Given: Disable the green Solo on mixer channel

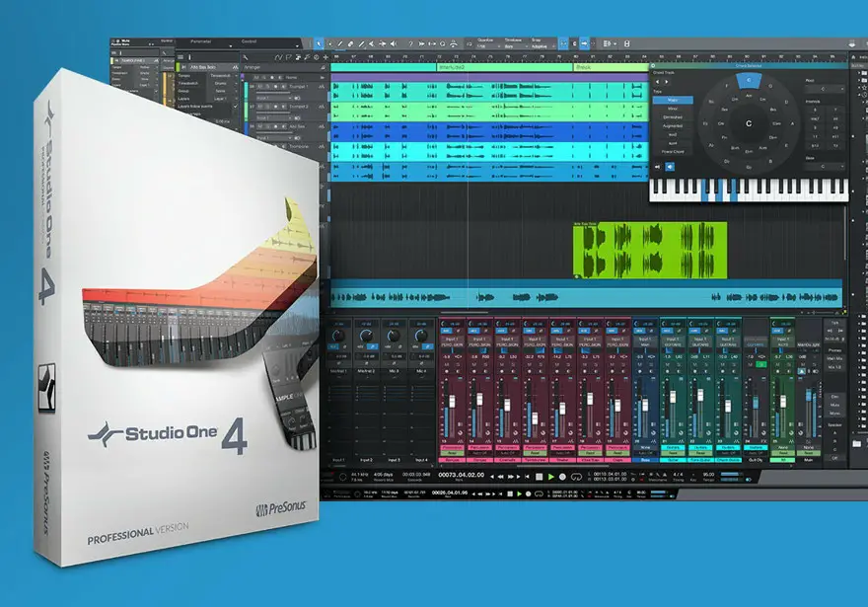Looking at the screenshot, I should coord(761,364).
